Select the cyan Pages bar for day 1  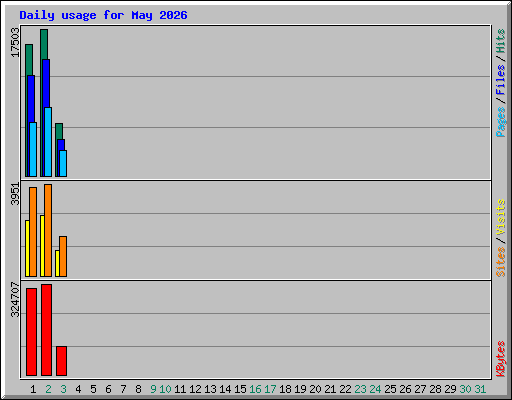(x=33, y=149)
